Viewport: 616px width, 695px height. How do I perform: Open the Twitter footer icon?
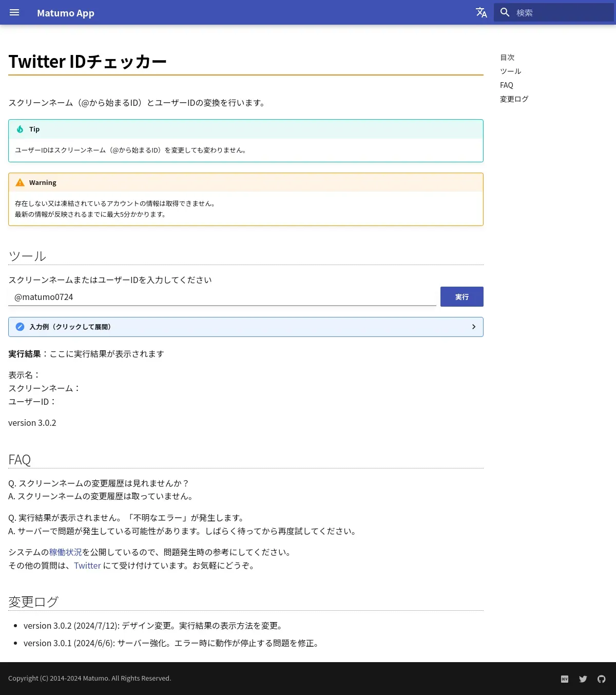pyautogui.click(x=583, y=679)
